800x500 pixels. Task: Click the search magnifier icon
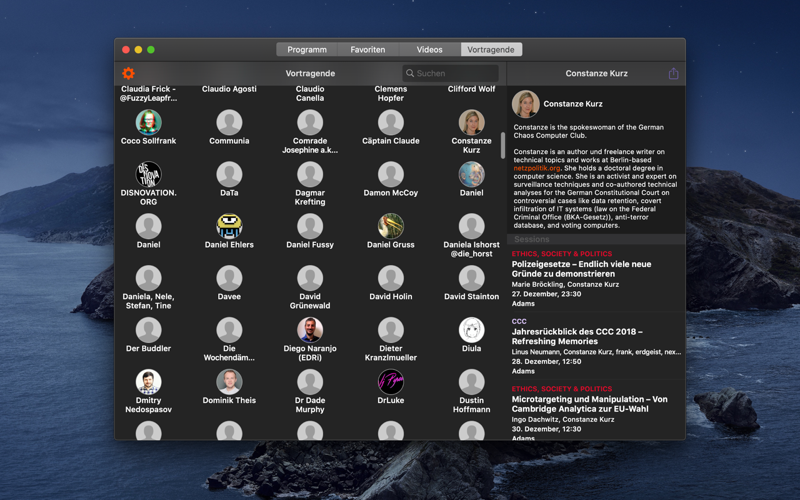(x=410, y=73)
